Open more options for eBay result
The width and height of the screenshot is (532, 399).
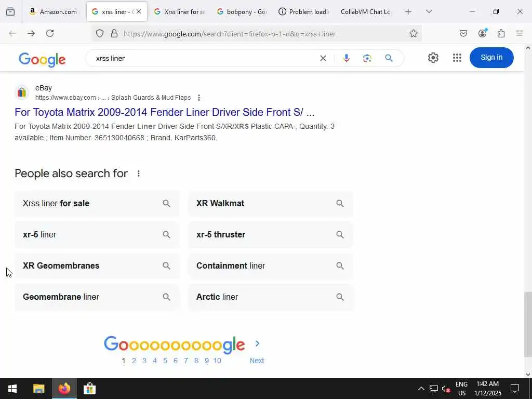click(199, 98)
